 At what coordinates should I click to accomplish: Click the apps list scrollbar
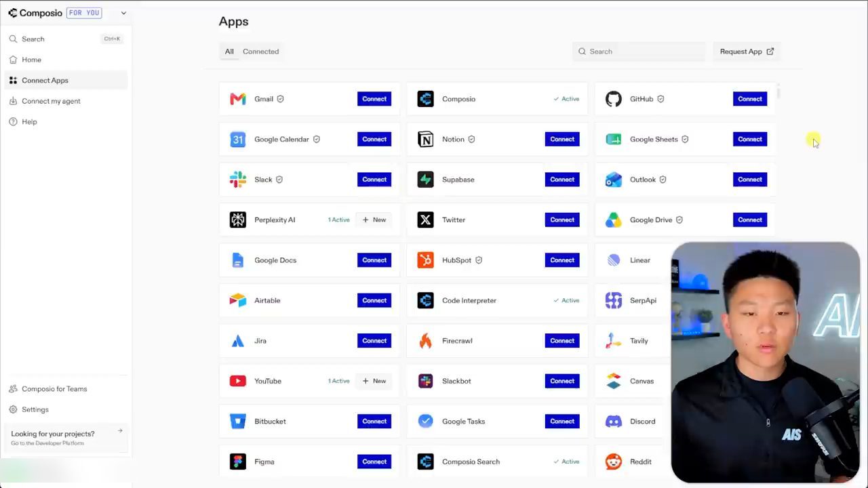[778, 93]
